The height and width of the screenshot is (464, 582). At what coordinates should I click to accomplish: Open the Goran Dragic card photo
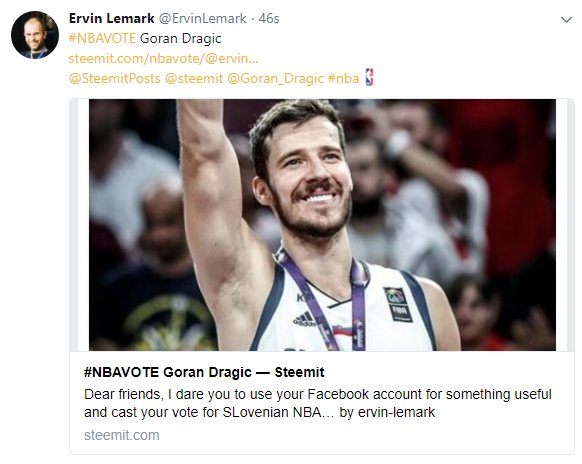coord(322,225)
